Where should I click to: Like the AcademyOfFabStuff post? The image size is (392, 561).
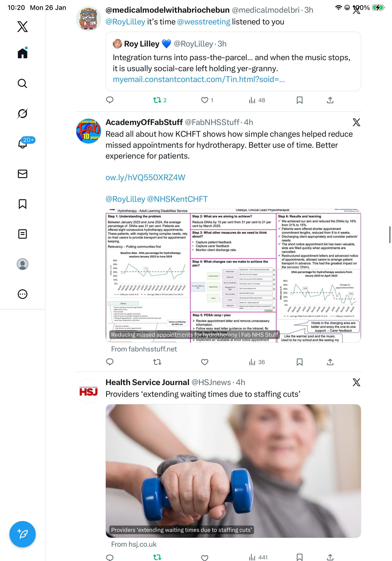[x=204, y=362]
